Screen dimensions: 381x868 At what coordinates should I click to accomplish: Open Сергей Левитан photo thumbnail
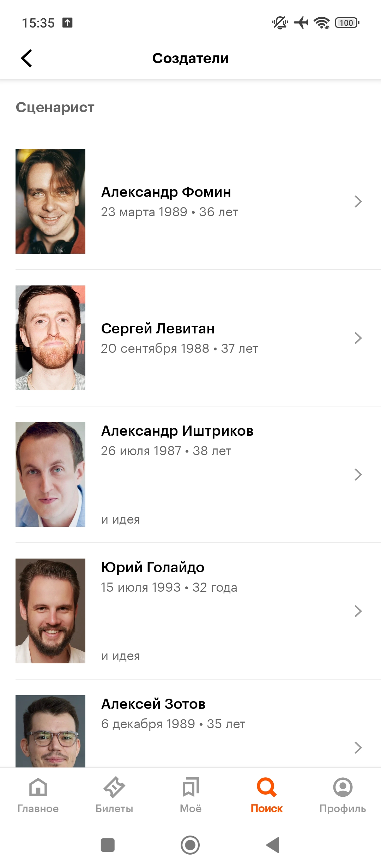coord(50,338)
